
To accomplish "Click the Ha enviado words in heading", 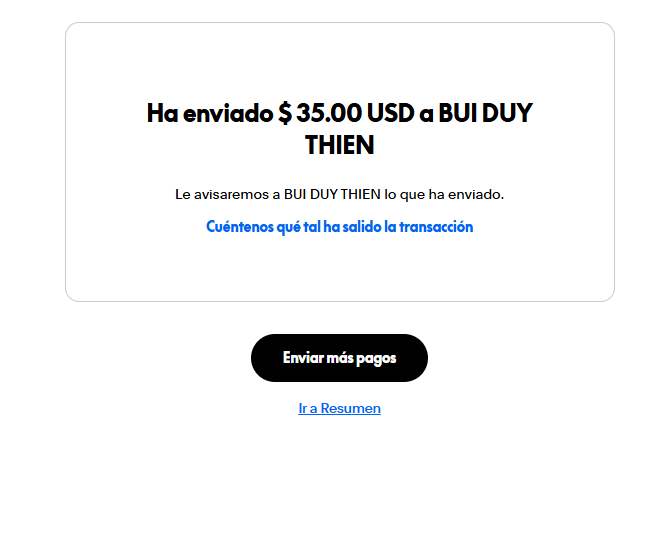I will (x=210, y=113).
